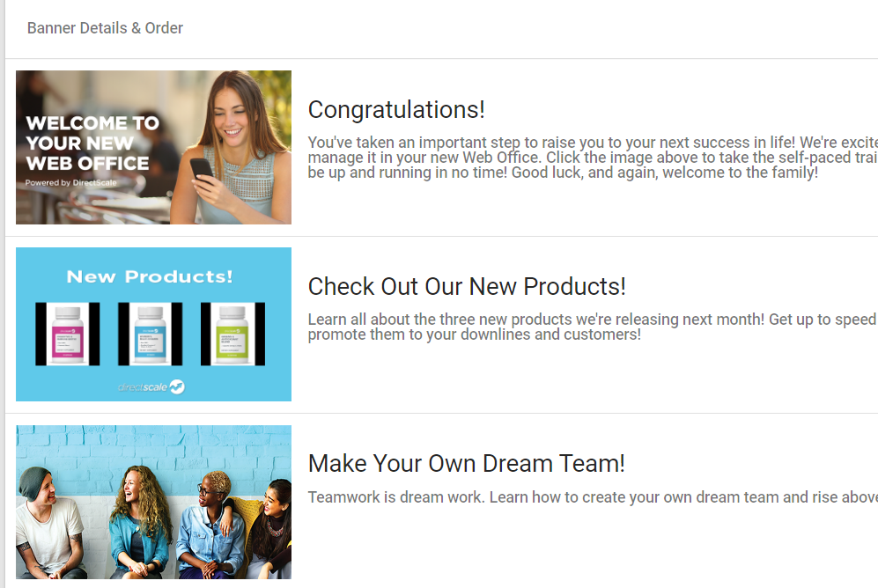Click the pink product bottle in banner

click(x=67, y=334)
